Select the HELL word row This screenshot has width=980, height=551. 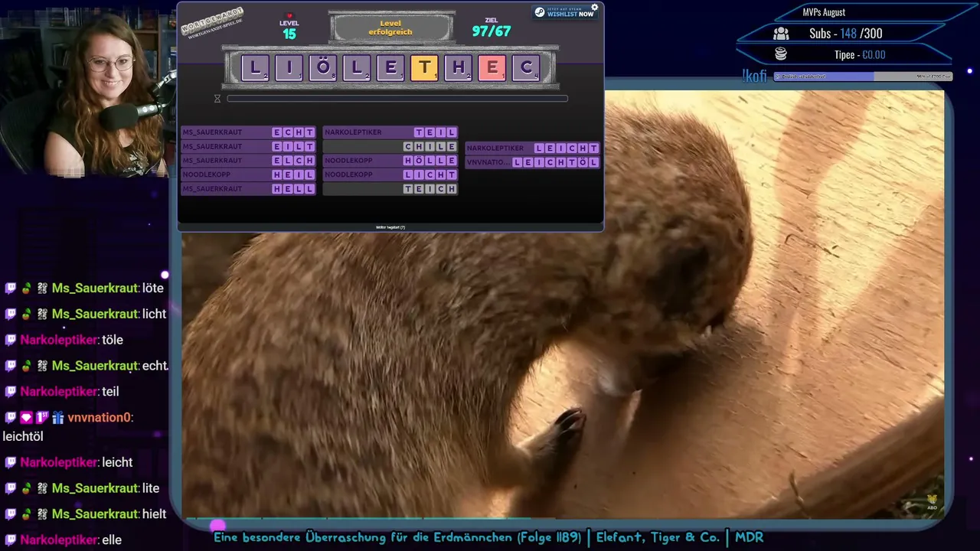248,189
